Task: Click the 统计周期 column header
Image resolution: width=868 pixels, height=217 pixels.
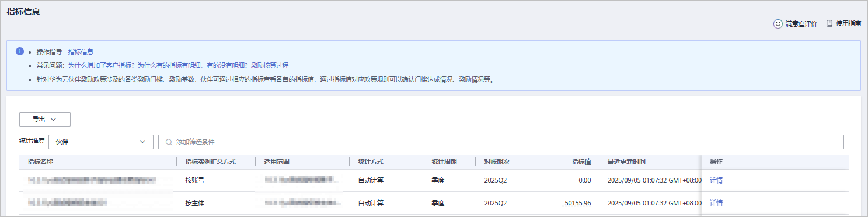Action: tap(444, 162)
